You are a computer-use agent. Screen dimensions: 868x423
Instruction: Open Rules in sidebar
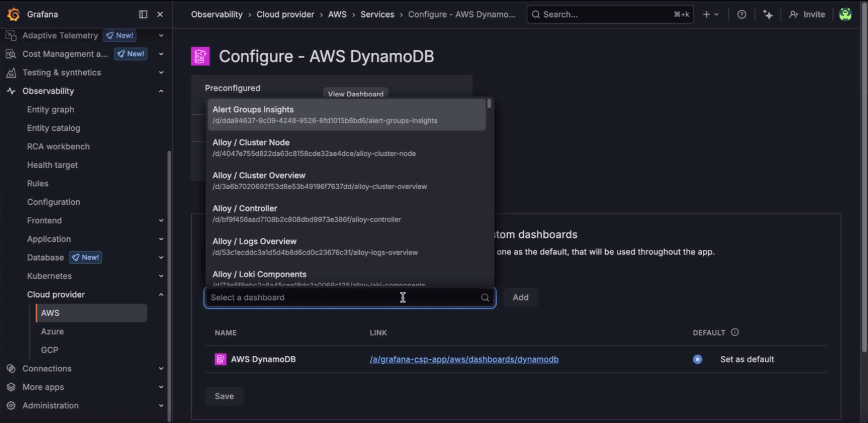click(38, 184)
